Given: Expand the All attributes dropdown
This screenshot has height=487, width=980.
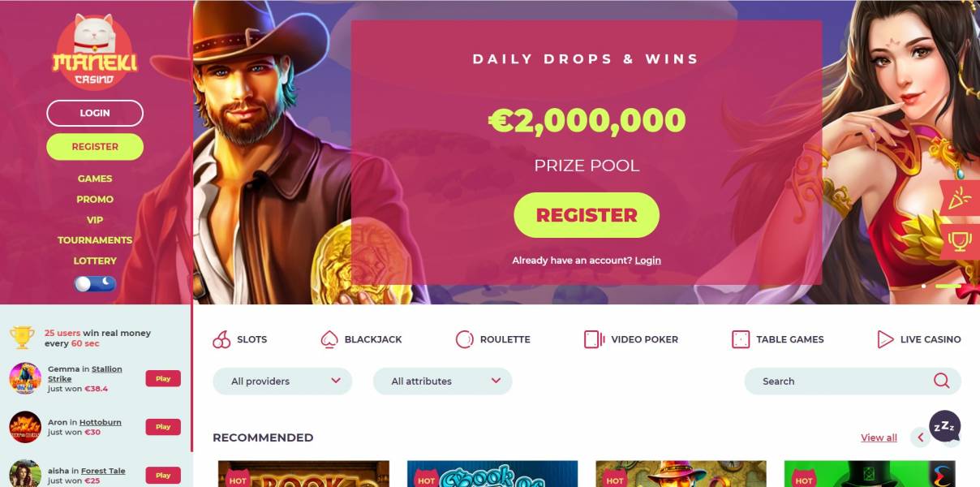Looking at the screenshot, I should [442, 381].
